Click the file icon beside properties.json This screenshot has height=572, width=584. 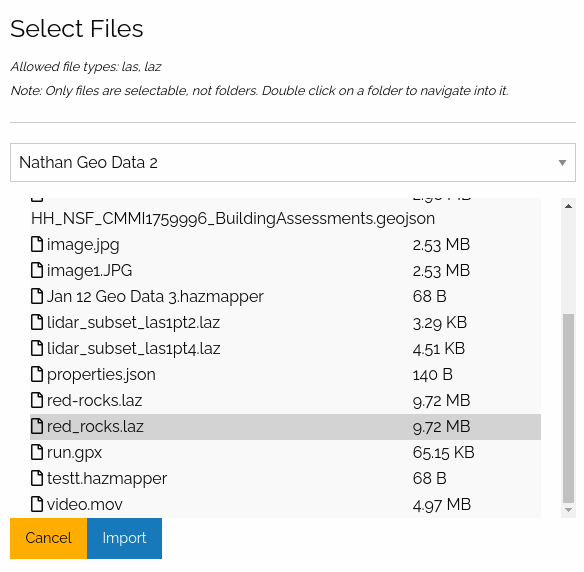point(36,374)
